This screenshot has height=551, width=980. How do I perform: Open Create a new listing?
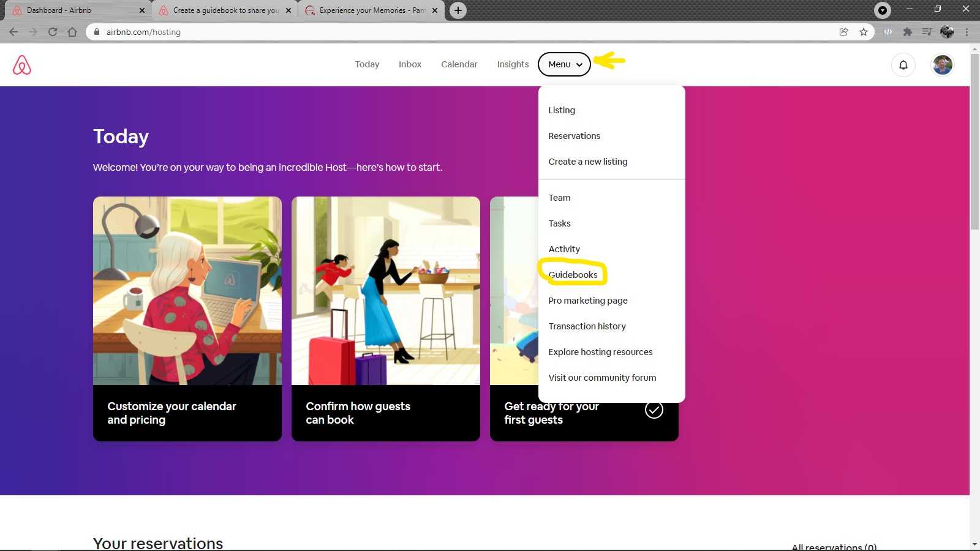coord(587,161)
